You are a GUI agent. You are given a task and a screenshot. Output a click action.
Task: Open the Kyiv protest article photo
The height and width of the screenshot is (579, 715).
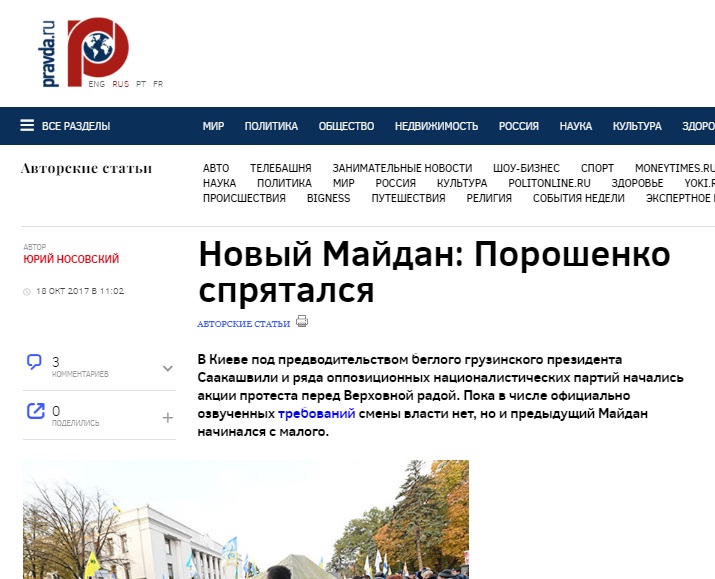pyautogui.click(x=246, y=519)
